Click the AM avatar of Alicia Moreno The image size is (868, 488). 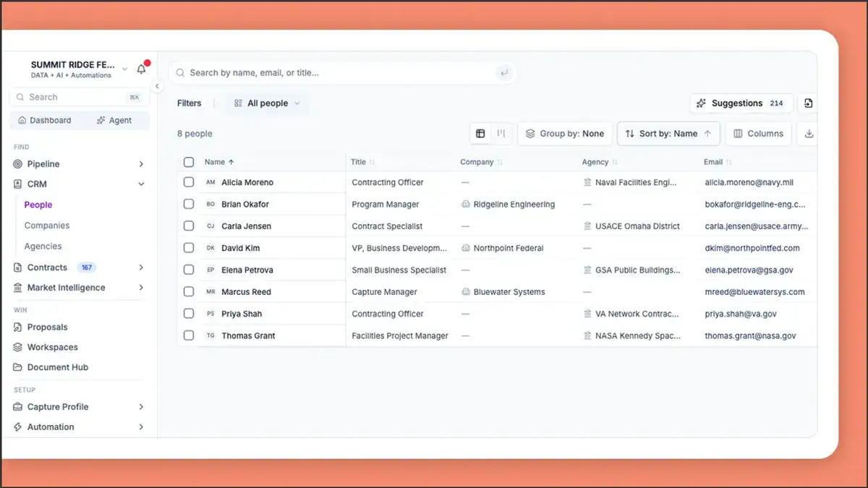[210, 183]
